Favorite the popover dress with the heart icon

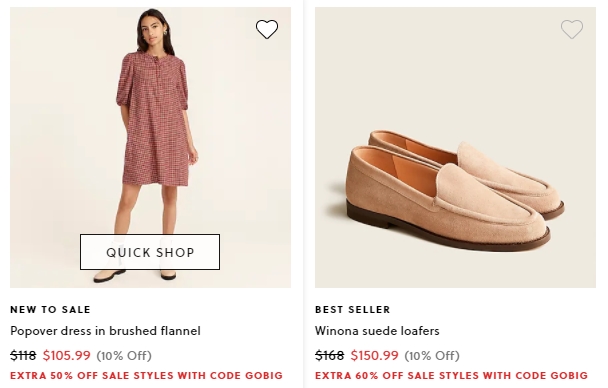(267, 29)
